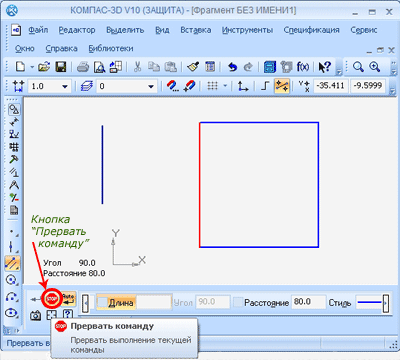Click the Stop command button
This screenshot has width=400, height=360.
[52, 299]
